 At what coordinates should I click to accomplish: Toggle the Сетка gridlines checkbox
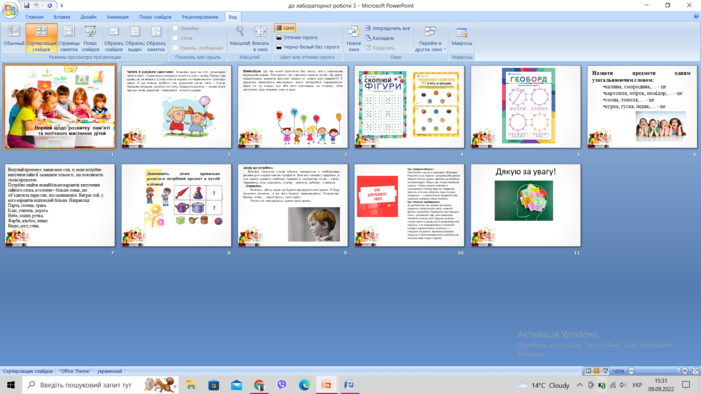point(175,38)
